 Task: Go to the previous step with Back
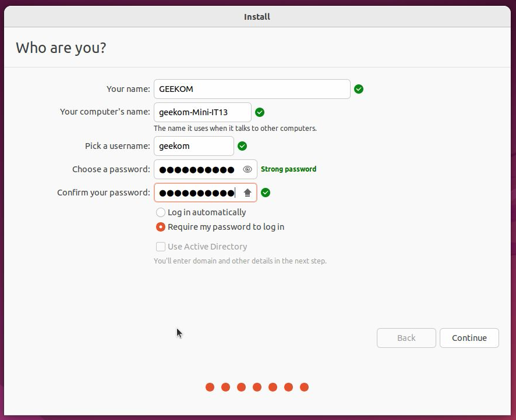pyautogui.click(x=406, y=338)
